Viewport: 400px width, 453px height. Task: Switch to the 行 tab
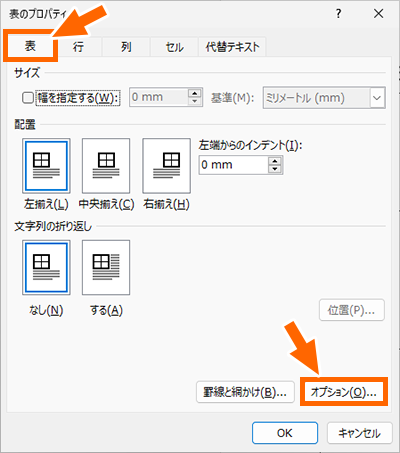click(78, 47)
